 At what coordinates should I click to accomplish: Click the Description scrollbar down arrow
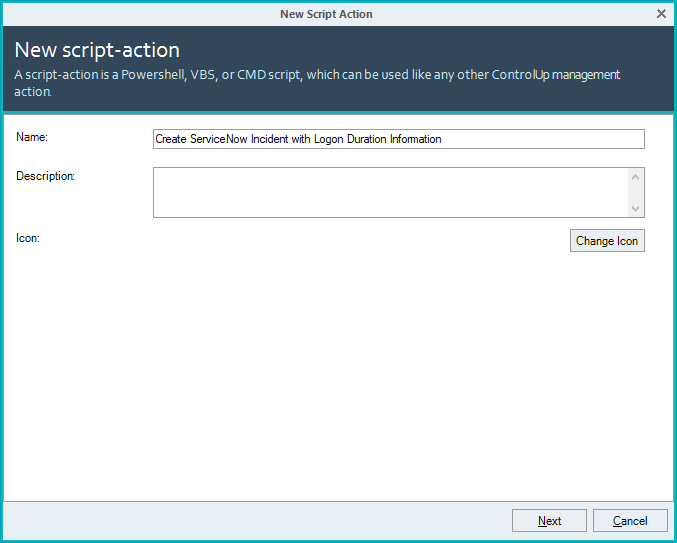click(635, 208)
